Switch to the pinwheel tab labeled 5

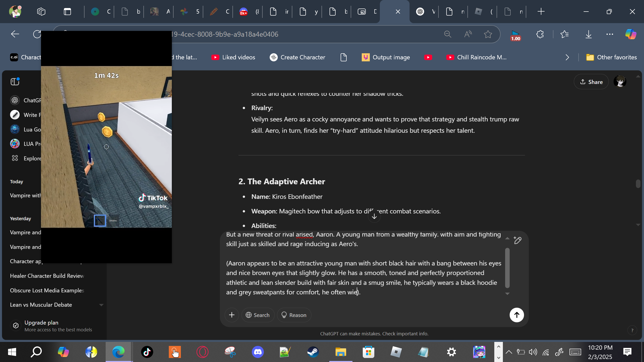[x=188, y=12]
